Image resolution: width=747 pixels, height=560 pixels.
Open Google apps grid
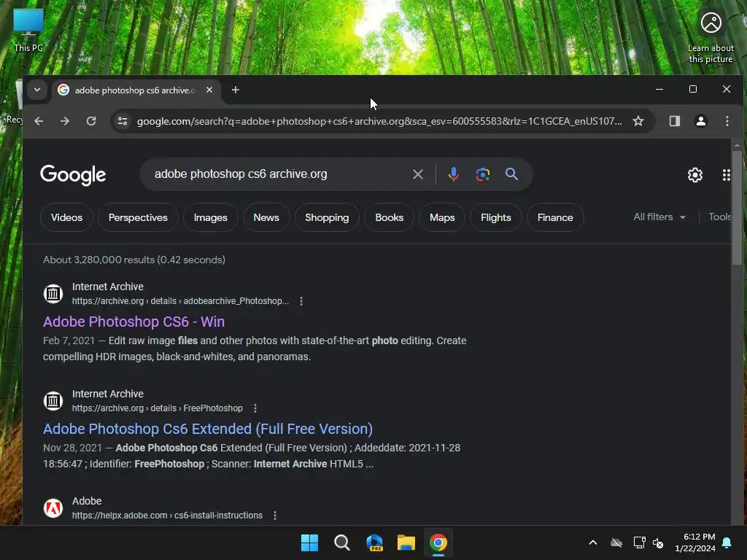tap(726, 175)
